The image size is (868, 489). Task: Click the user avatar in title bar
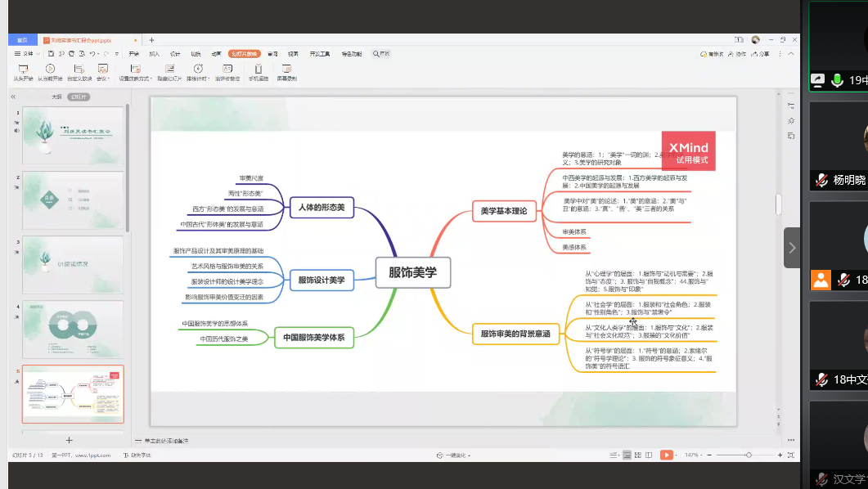click(x=756, y=40)
